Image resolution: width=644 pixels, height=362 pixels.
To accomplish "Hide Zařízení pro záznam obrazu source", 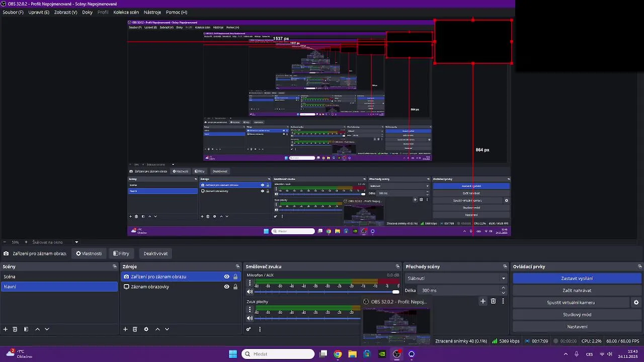I will (226, 277).
